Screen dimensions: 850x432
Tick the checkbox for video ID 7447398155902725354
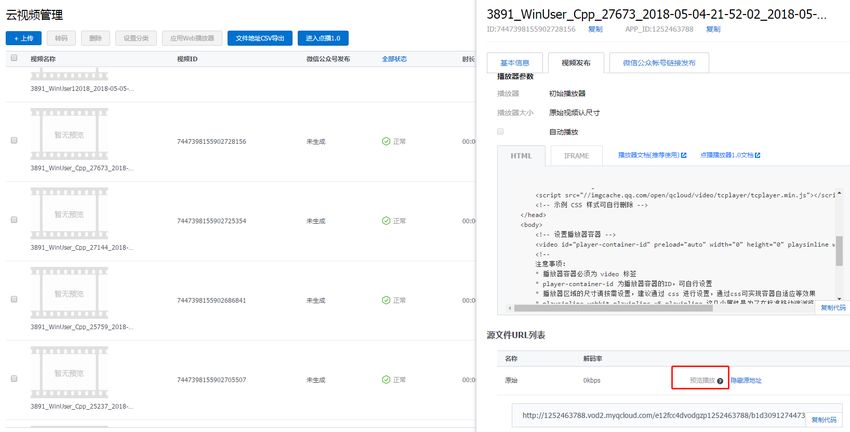(x=14, y=220)
